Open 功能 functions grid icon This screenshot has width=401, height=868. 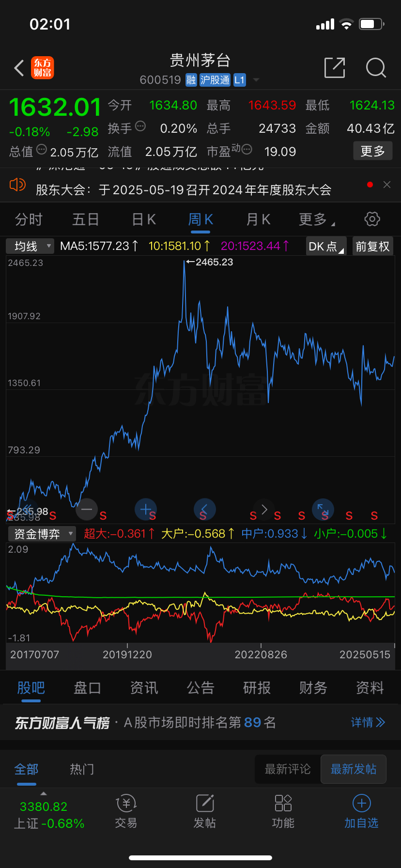click(283, 811)
